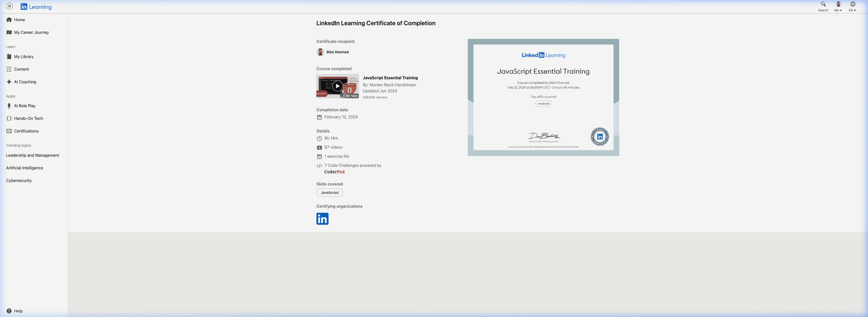The height and width of the screenshot is (317, 868).
Task: Close the panel with the X icon
Action: [x=9, y=6]
